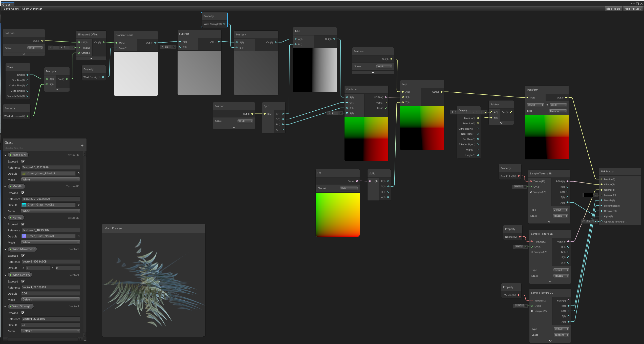644x344 pixels.
Task: Toggle the Exposed checkbox for Base Color
Action: 23,161
